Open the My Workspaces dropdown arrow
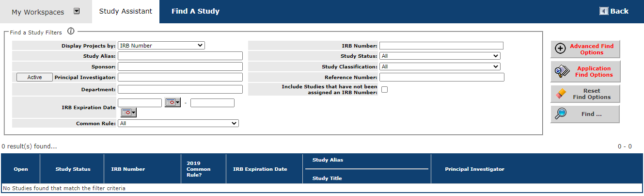This screenshot has width=644, height=196. pos(77,11)
